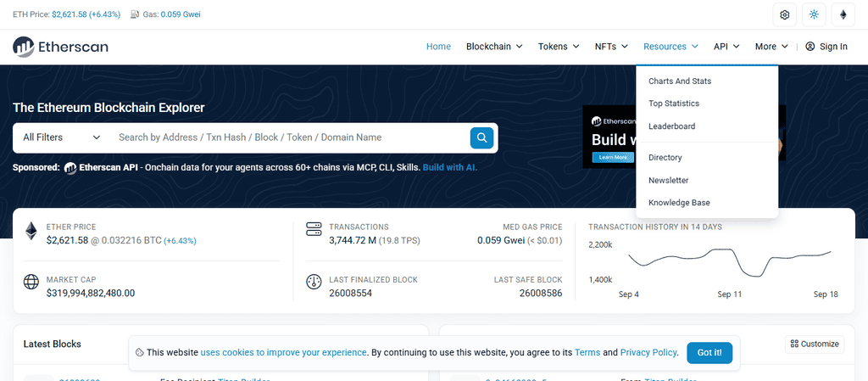Toggle light theme sun icon
This screenshot has width=868, height=381.
point(814,15)
